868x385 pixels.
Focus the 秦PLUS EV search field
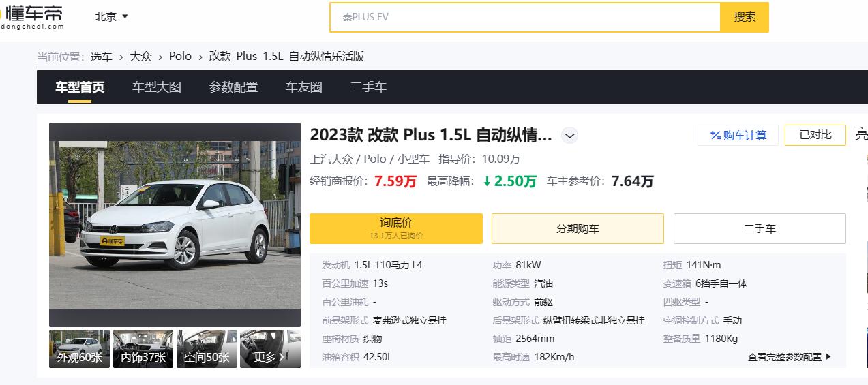coord(525,17)
